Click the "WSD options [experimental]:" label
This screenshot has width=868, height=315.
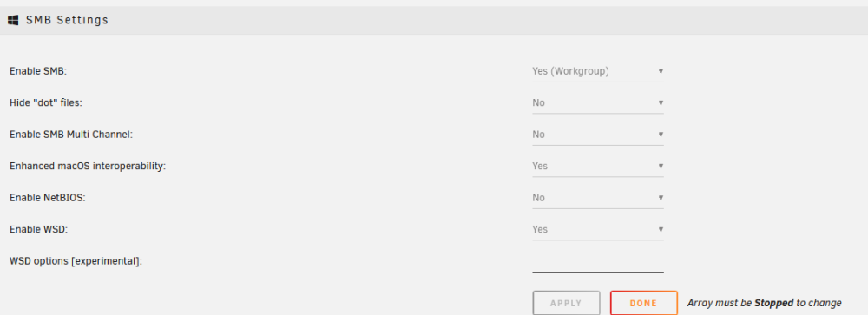(76, 261)
